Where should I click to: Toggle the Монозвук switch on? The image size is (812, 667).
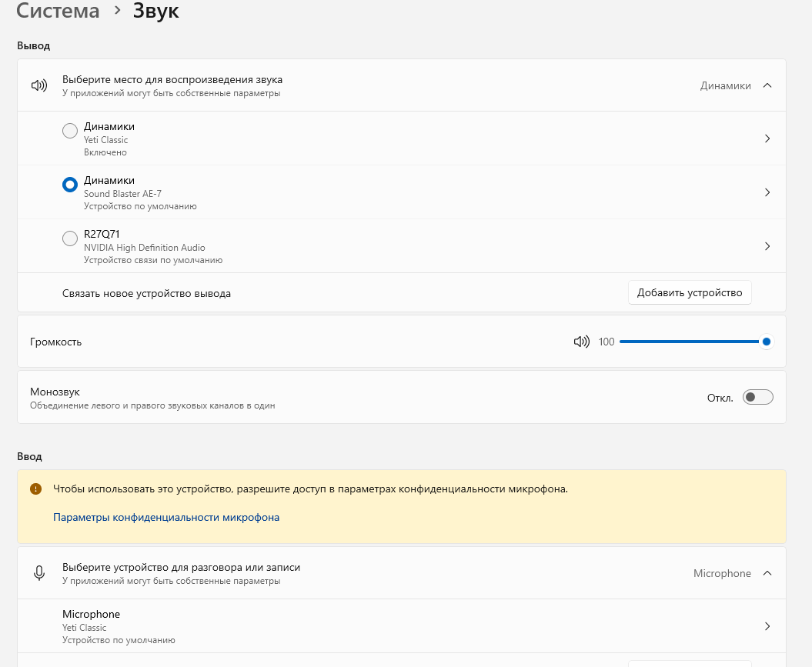click(x=757, y=397)
